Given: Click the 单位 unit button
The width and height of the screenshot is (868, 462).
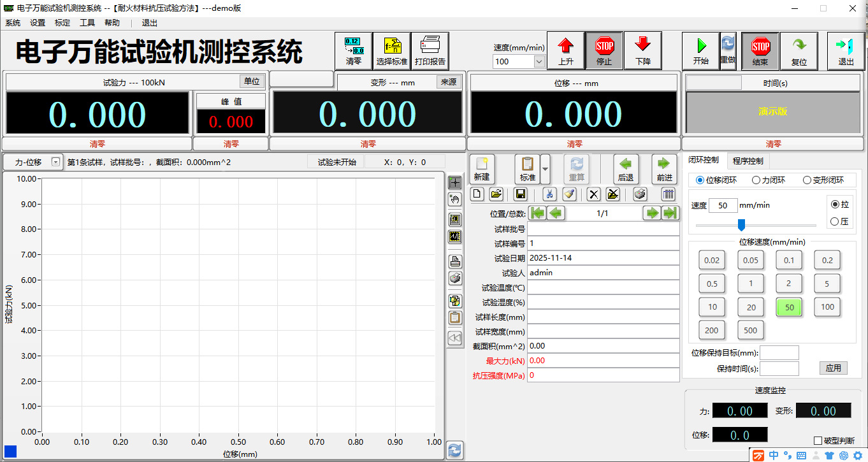Looking at the screenshot, I should (x=252, y=82).
